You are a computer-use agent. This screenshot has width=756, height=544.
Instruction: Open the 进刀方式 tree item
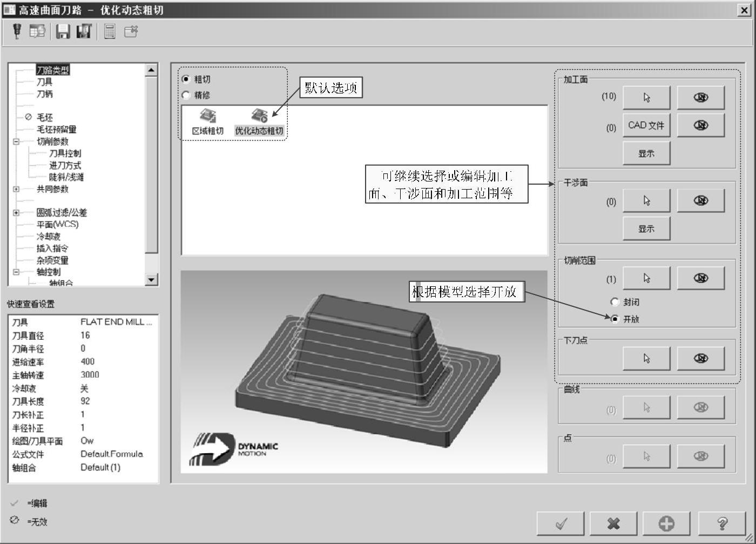65,165
